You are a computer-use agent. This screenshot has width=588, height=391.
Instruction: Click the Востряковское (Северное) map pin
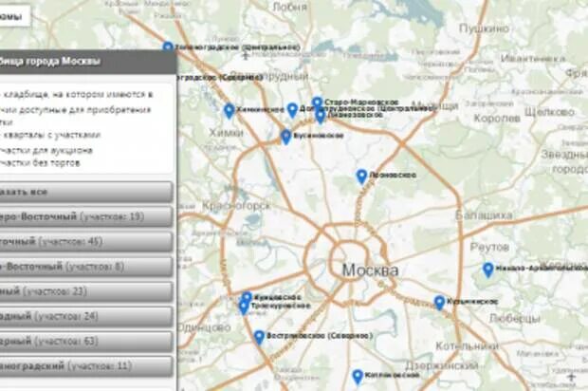(x=259, y=337)
